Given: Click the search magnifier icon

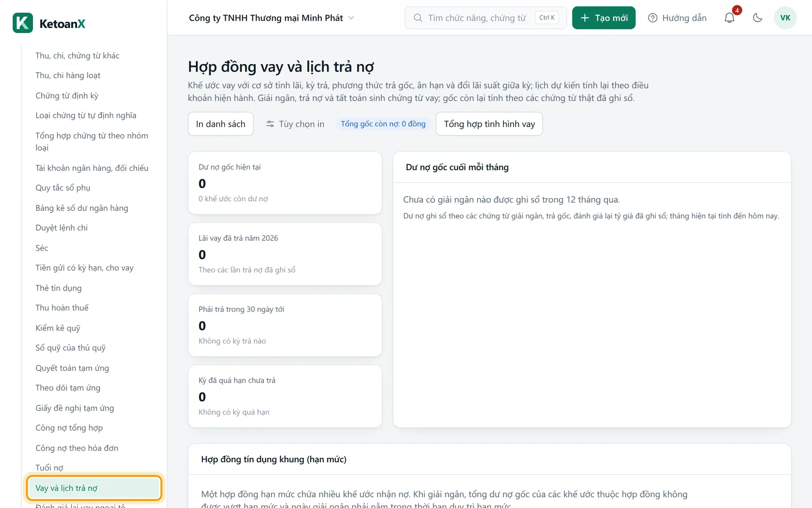Looking at the screenshot, I should [x=418, y=18].
